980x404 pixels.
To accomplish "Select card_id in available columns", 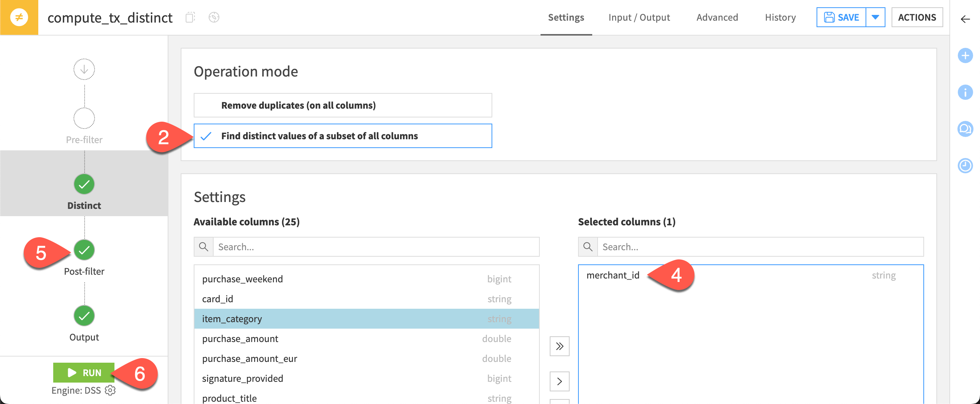I will pos(367,299).
